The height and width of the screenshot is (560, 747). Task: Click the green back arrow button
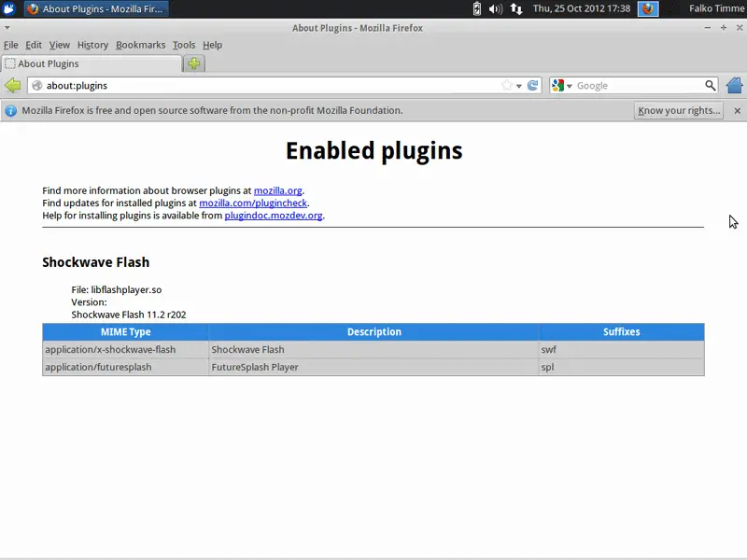click(12, 86)
